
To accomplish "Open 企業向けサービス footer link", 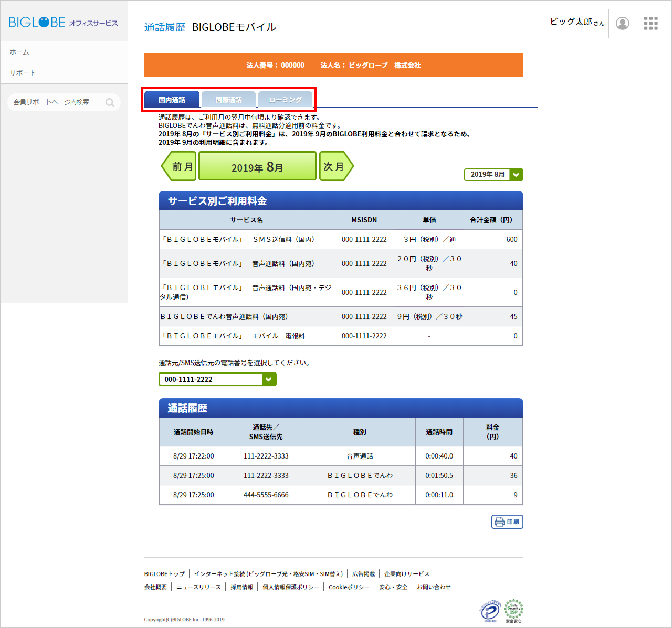I will 407,574.
